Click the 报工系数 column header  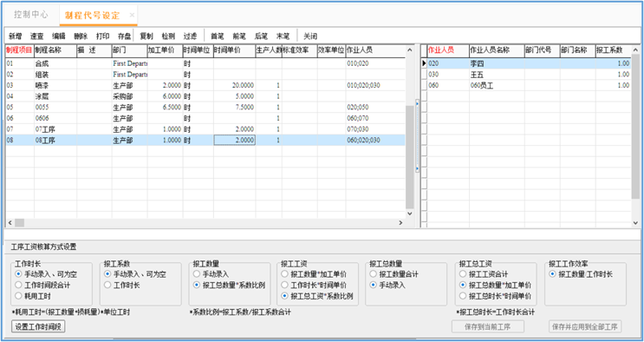coord(613,50)
